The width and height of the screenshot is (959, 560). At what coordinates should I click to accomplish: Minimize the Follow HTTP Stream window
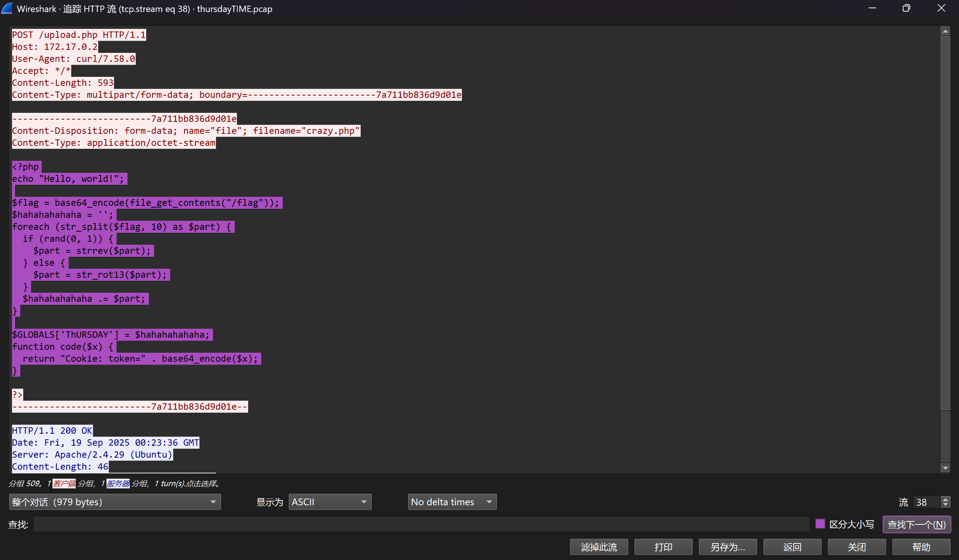[x=872, y=8]
